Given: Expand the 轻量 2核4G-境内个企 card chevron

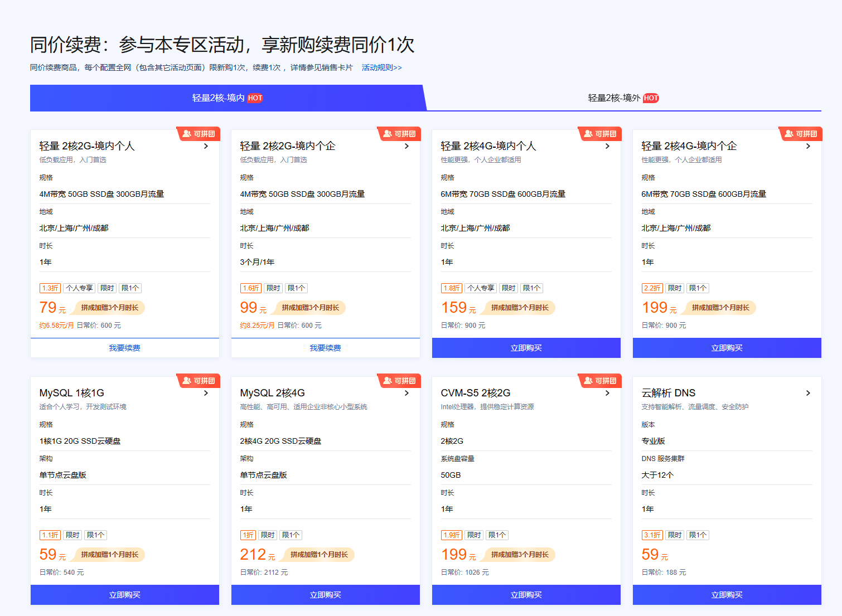Looking at the screenshot, I should tap(808, 146).
